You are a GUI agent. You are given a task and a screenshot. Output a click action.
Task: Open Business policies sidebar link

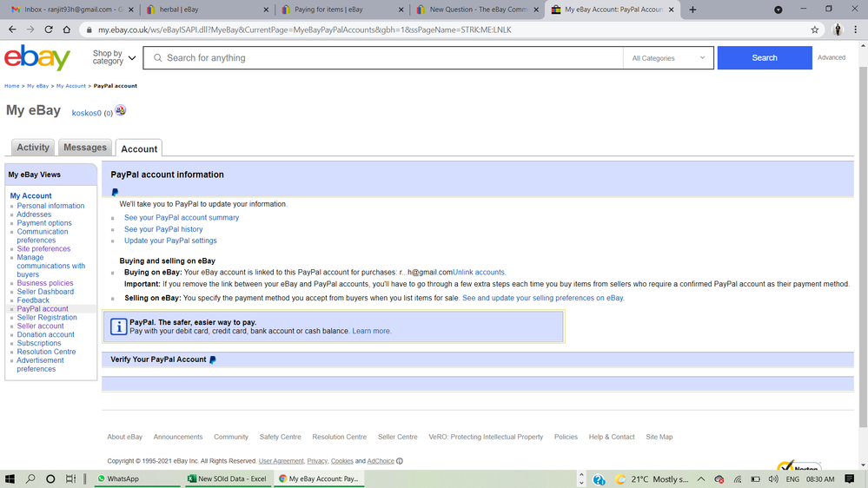click(x=45, y=283)
